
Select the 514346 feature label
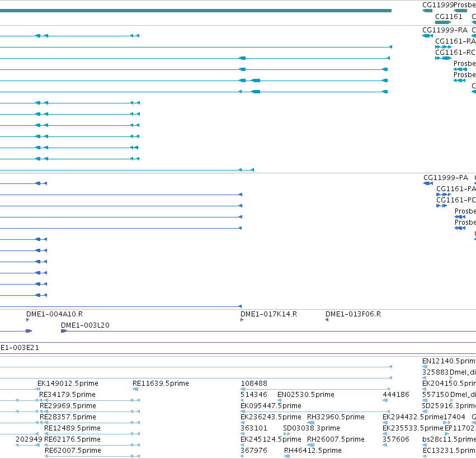[x=254, y=394]
